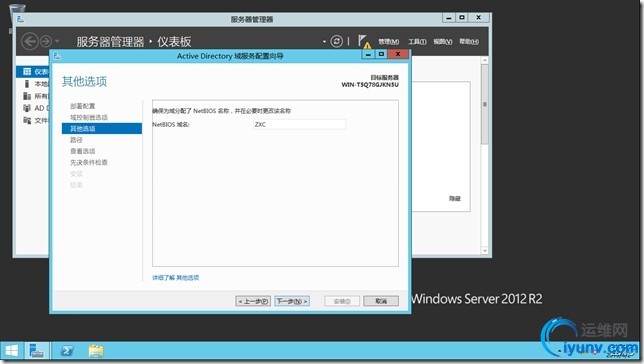Open the Windows Start button
The image size is (644, 364).
click(x=12, y=351)
